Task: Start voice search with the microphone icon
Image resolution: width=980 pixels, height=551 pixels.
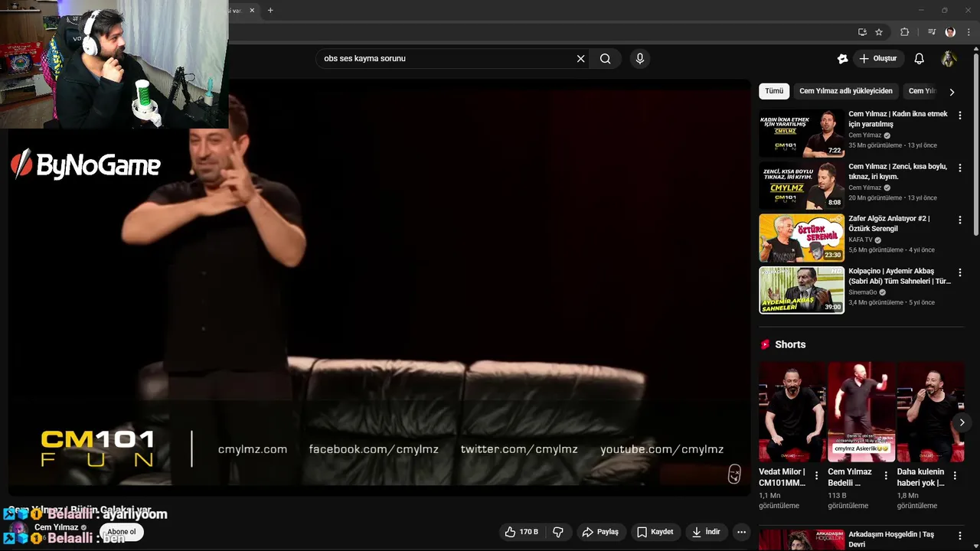Action: click(640, 58)
